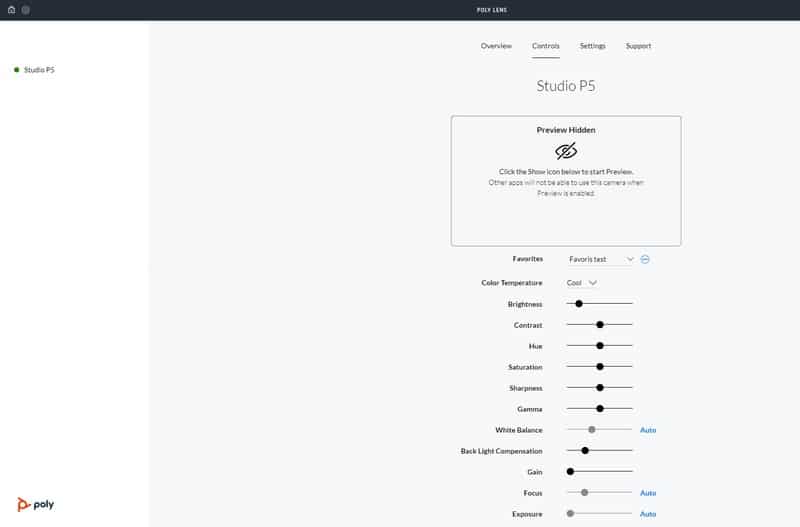The width and height of the screenshot is (800, 527).
Task: Click the Exposure slider handle
Action: [570, 513]
